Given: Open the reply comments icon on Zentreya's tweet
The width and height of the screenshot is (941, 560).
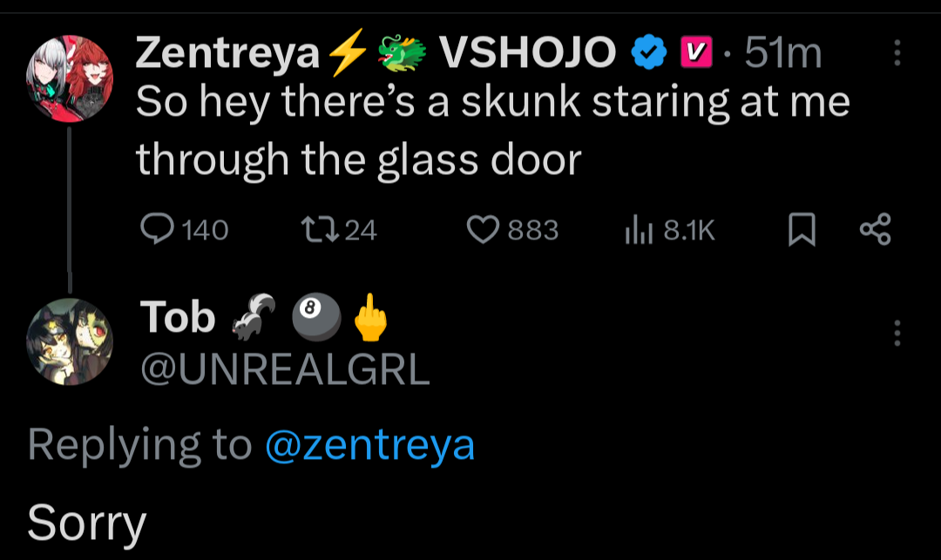Looking at the screenshot, I should point(157,229).
